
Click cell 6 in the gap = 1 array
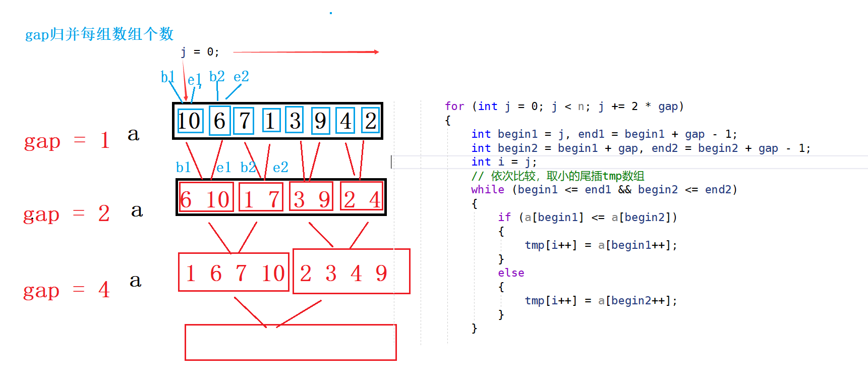(x=219, y=121)
